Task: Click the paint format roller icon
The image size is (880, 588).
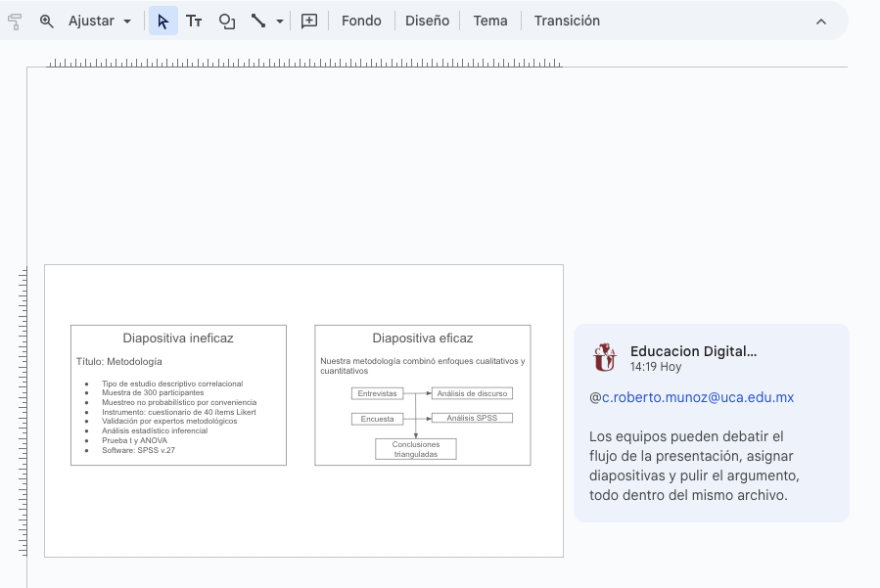Action: [x=15, y=21]
